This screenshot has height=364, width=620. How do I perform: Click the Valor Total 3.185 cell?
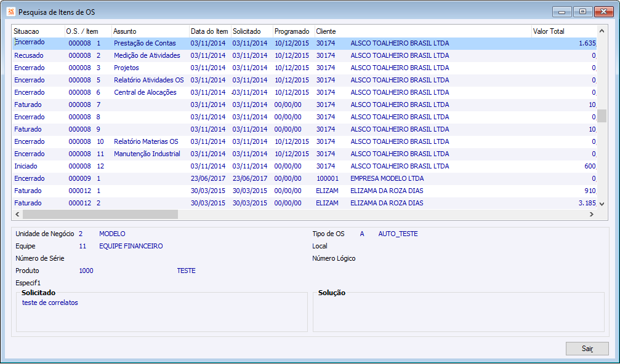coord(587,203)
